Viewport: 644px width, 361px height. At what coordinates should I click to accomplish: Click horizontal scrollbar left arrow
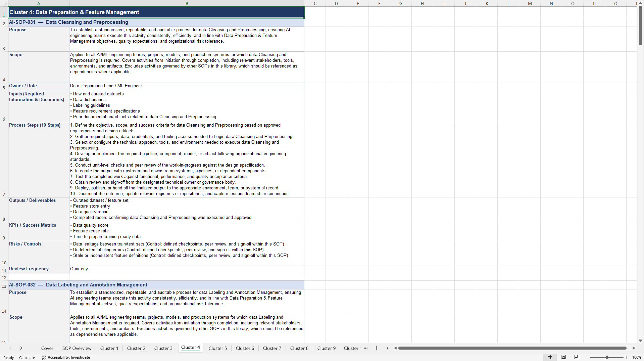395,348
